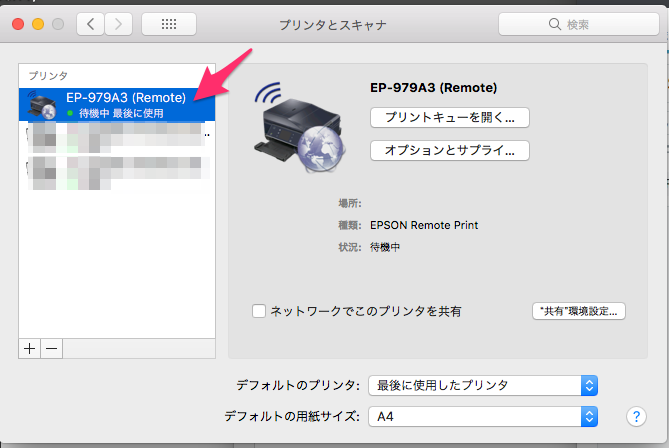Open デフォルトの用紙サイズ A4 dropdown
The image size is (669, 448).
click(483, 416)
